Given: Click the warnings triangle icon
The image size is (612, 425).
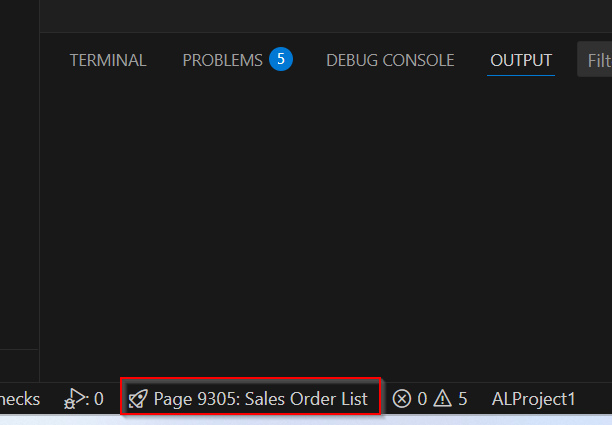Looking at the screenshot, I should coord(441,399).
